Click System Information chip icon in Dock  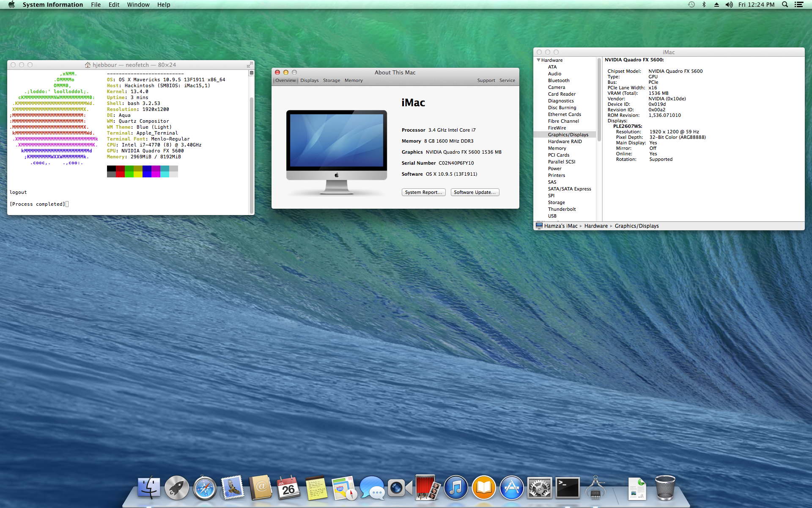[595, 488]
